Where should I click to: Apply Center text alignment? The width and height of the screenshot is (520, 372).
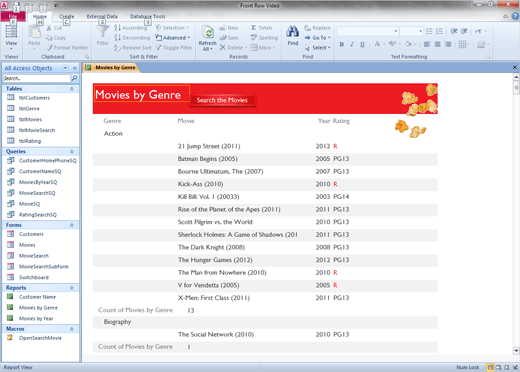437,44
